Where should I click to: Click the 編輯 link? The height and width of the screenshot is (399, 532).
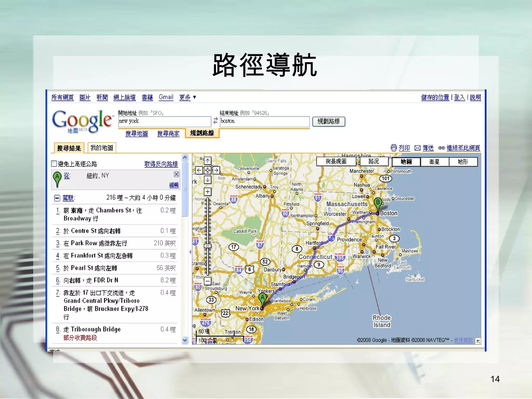174,185
